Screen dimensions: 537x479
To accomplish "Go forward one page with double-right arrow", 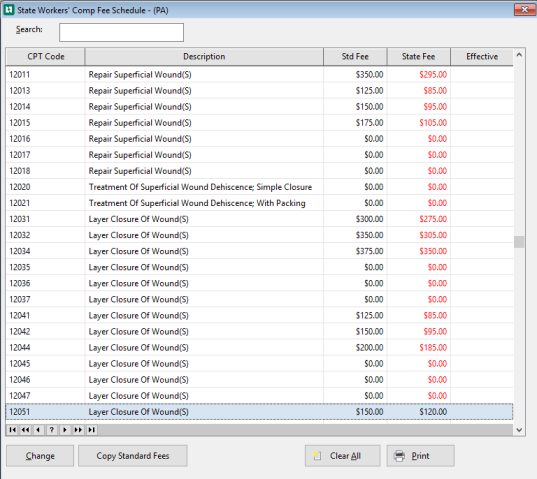I will click(x=78, y=430).
